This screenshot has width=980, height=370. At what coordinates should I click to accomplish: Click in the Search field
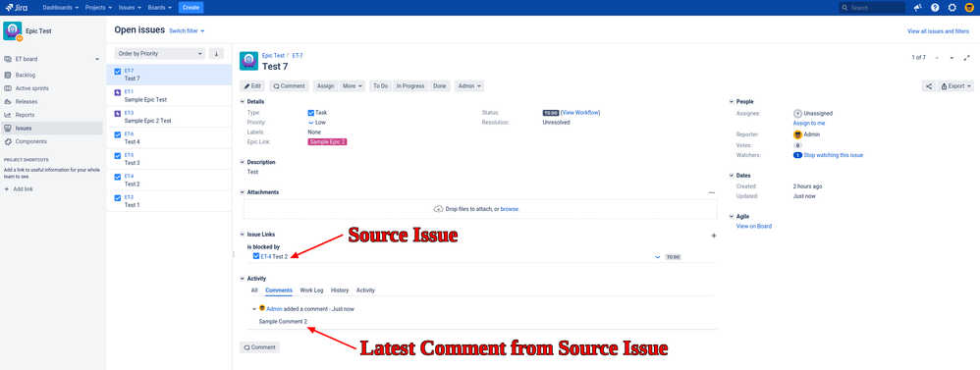(872, 8)
